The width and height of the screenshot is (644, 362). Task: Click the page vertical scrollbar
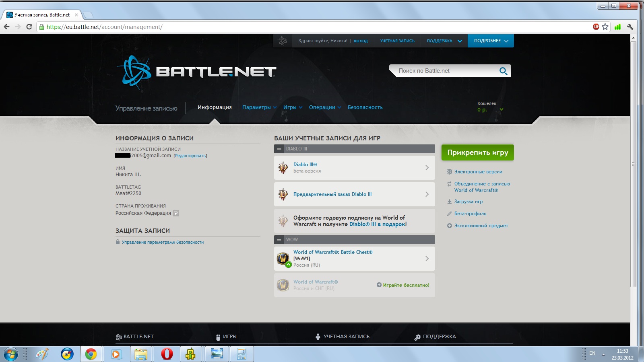point(633,164)
